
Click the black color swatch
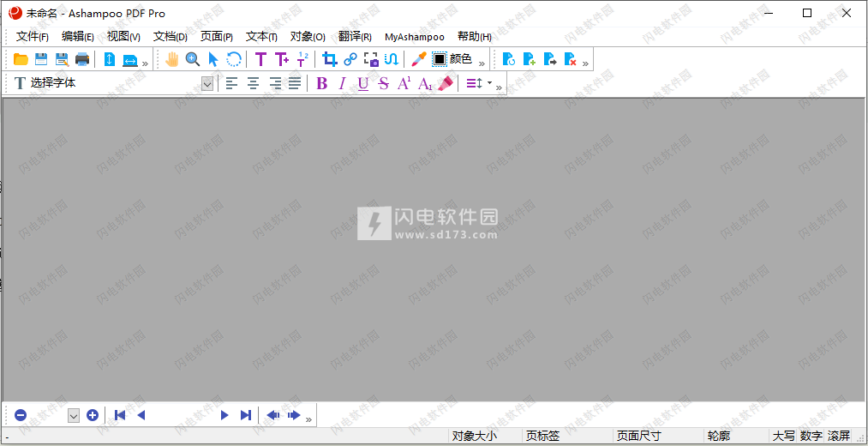pyautogui.click(x=440, y=59)
